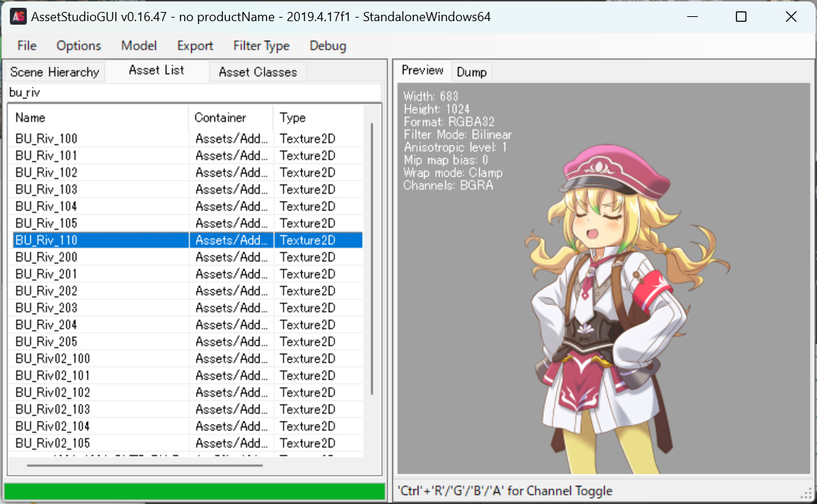The image size is (817, 504).
Task: Sort by the Container column header
Action: click(231, 118)
